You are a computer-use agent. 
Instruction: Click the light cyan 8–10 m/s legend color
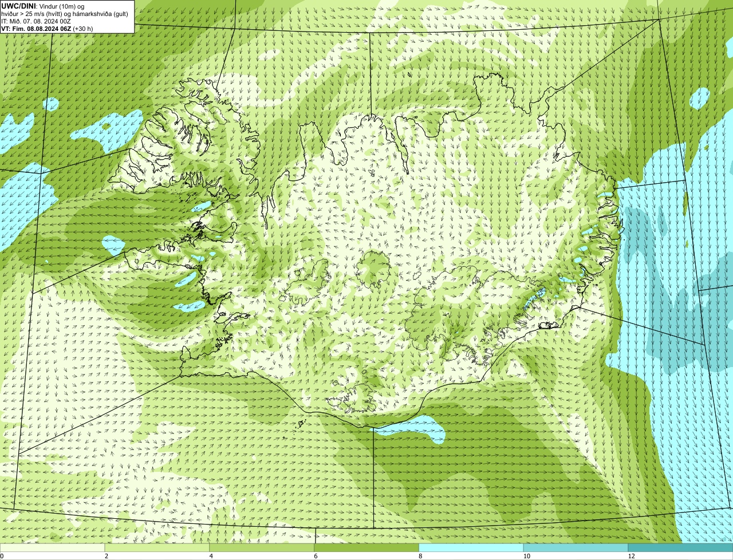(471, 547)
